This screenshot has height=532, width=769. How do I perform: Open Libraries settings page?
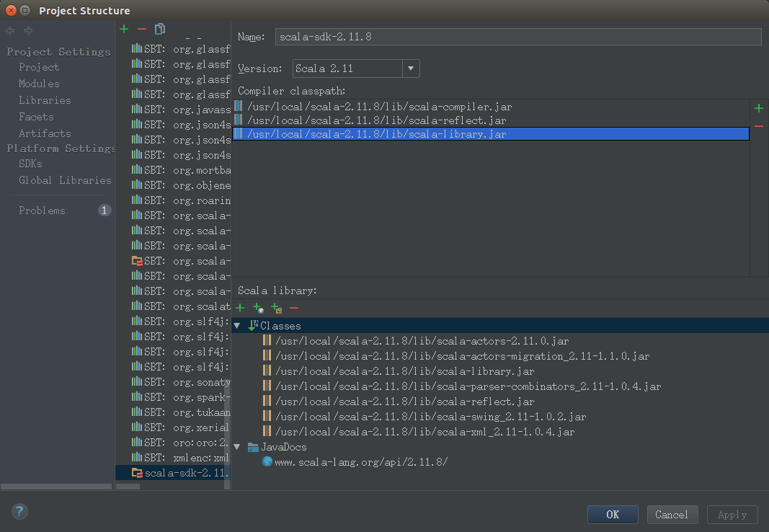point(45,100)
